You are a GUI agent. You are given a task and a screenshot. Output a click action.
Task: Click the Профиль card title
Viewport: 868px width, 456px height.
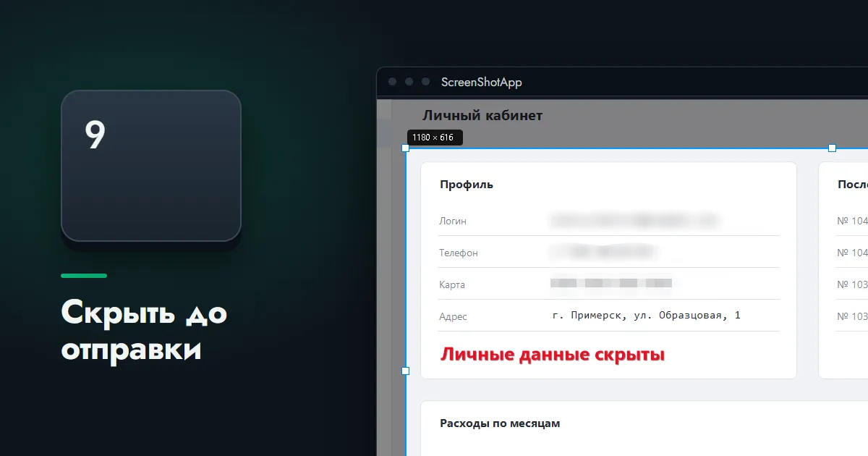[467, 184]
